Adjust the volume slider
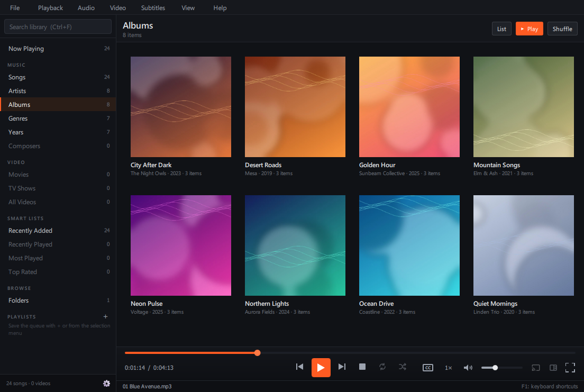584x392 pixels. (x=501, y=368)
